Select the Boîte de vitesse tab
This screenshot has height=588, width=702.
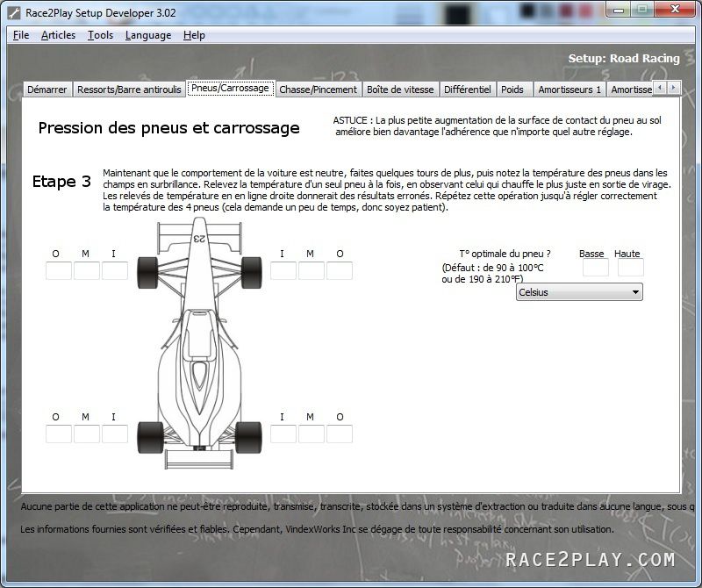pos(400,90)
